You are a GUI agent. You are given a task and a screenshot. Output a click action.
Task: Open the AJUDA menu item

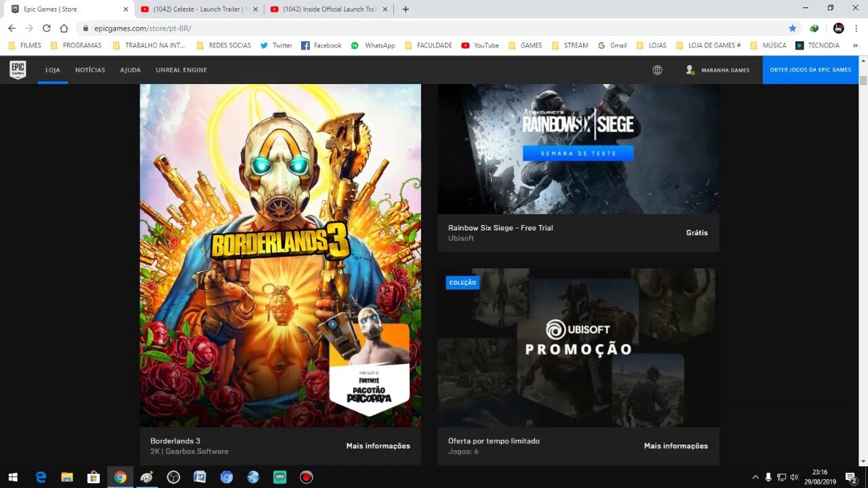click(130, 70)
